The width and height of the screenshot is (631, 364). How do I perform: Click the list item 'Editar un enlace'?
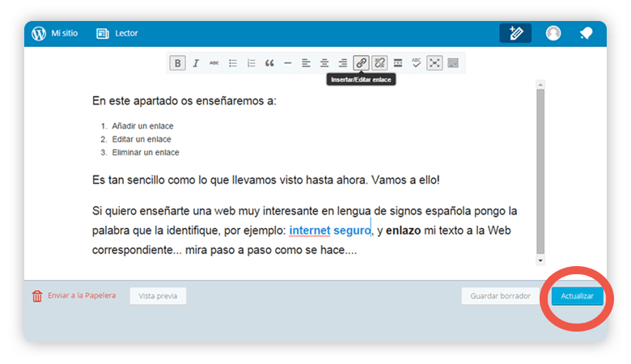[142, 140]
